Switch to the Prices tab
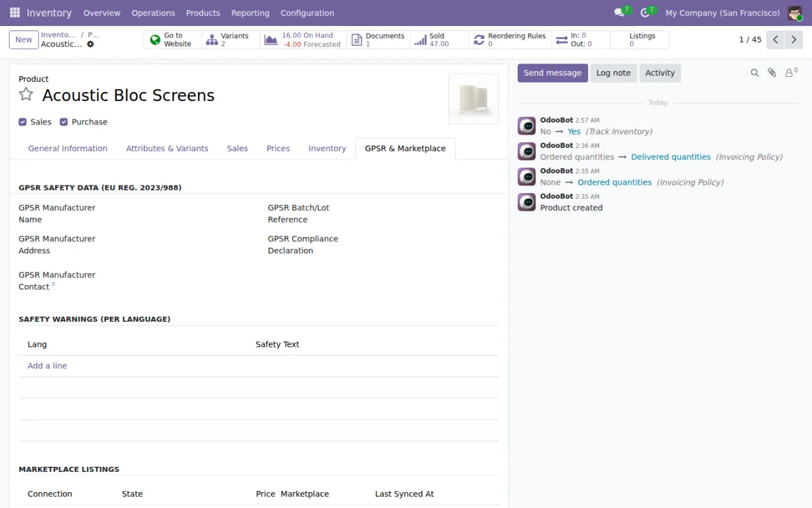 coord(278,149)
